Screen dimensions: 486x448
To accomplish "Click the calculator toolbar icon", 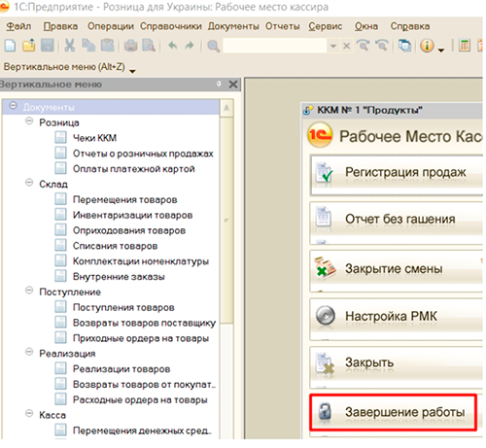I will coord(465,46).
